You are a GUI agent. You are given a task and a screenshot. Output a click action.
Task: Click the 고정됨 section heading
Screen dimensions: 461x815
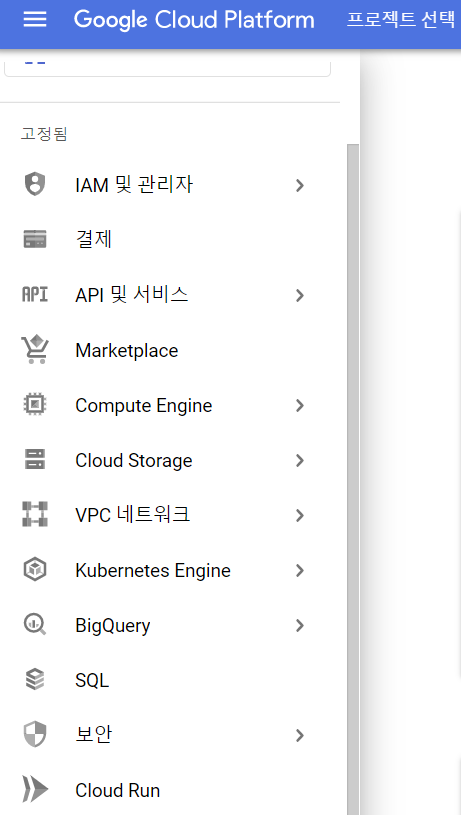pyautogui.click(x=44, y=134)
